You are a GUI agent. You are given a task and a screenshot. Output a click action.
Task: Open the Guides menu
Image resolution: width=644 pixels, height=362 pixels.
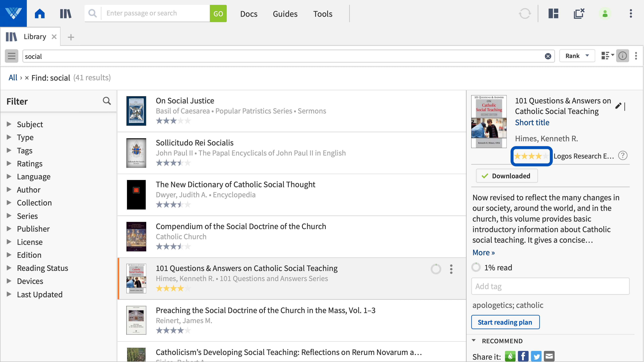(x=285, y=14)
